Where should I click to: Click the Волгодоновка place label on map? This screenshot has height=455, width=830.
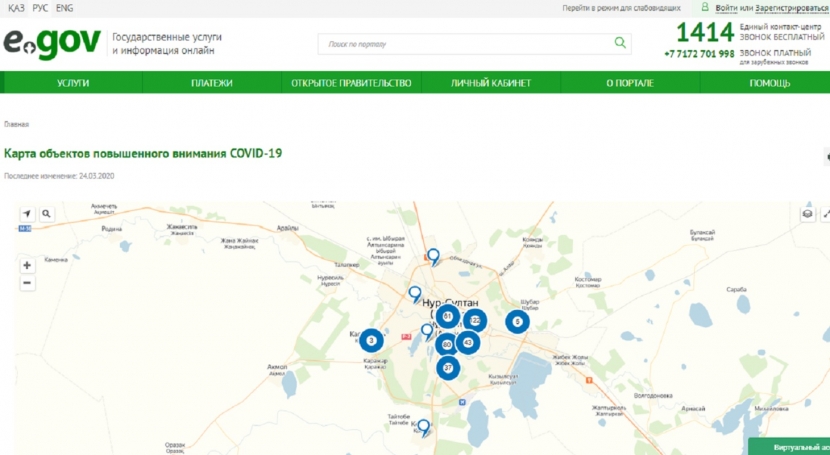[653, 395]
